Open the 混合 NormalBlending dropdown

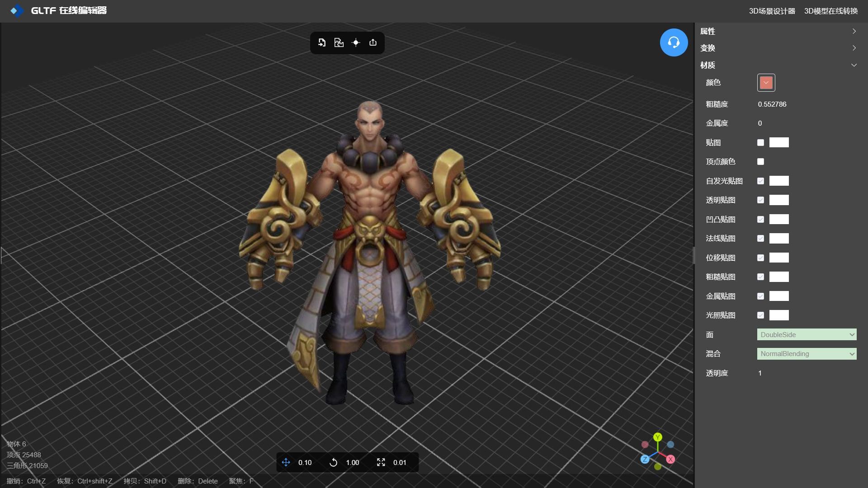(807, 354)
